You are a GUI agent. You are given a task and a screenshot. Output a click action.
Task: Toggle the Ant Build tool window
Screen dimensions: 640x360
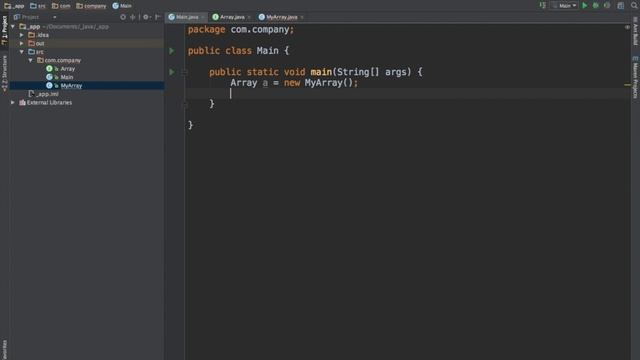click(x=636, y=31)
